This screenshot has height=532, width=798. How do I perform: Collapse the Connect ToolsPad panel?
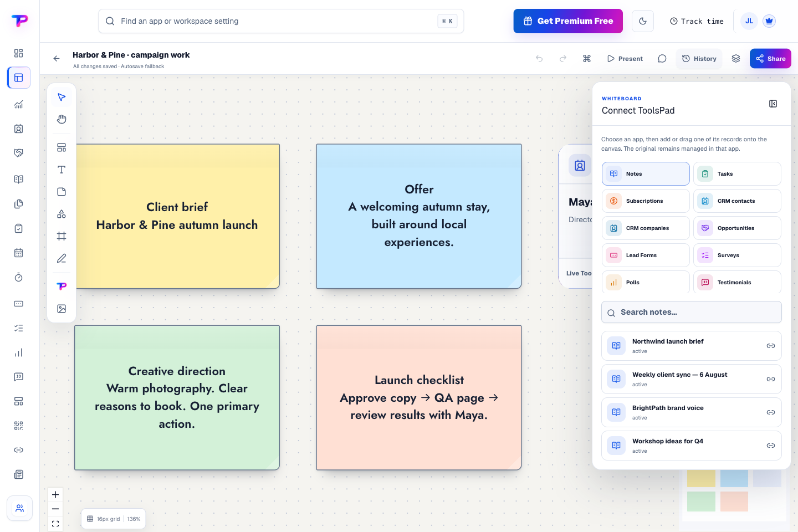[x=773, y=104]
